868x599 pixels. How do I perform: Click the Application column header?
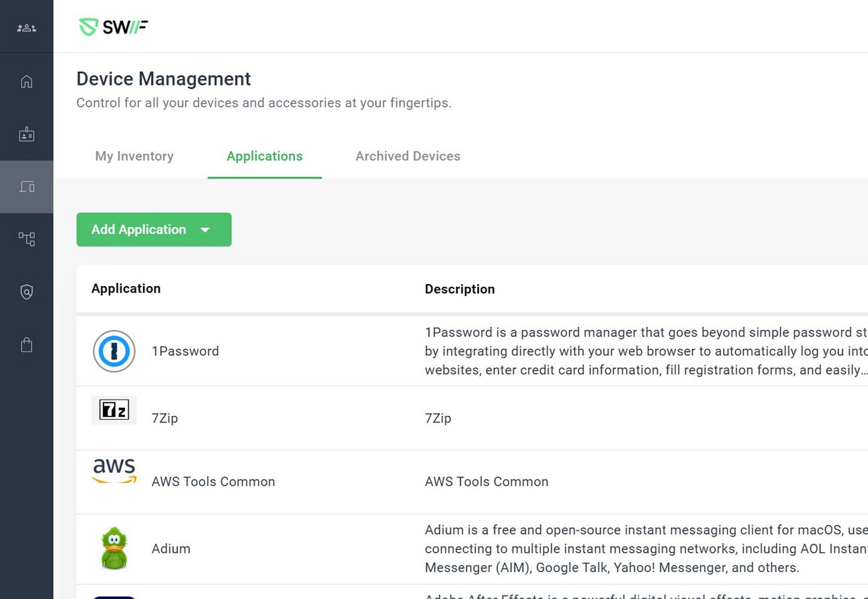[x=126, y=289]
